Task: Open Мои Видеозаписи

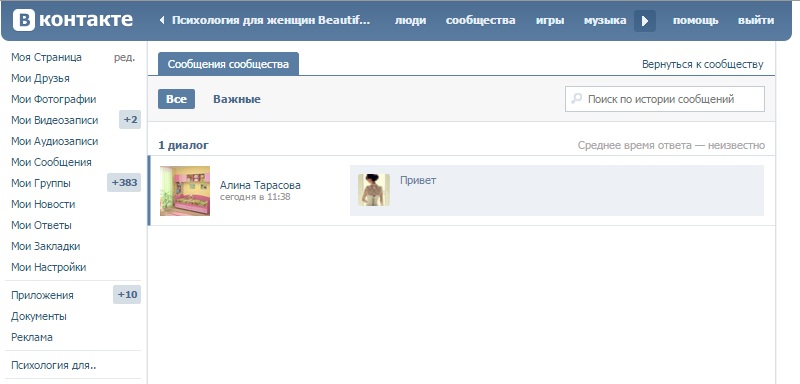Action: coord(55,120)
